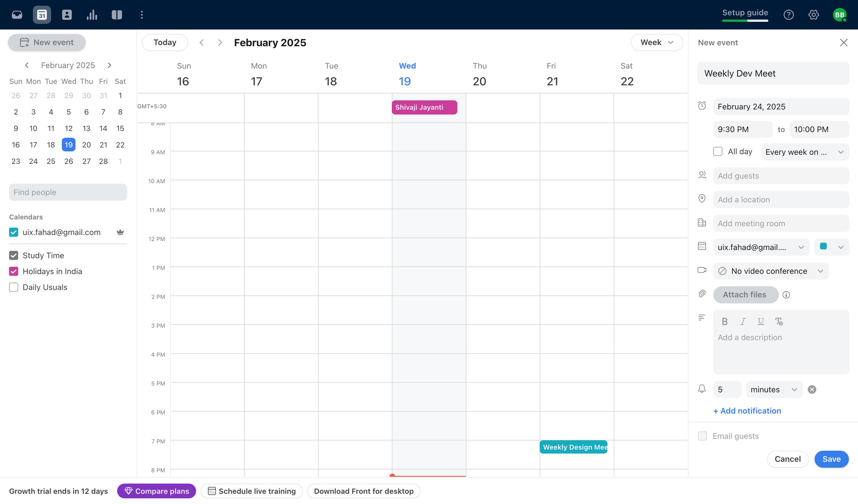Remove the 5 minutes notification
The width and height of the screenshot is (858, 504).
812,389
